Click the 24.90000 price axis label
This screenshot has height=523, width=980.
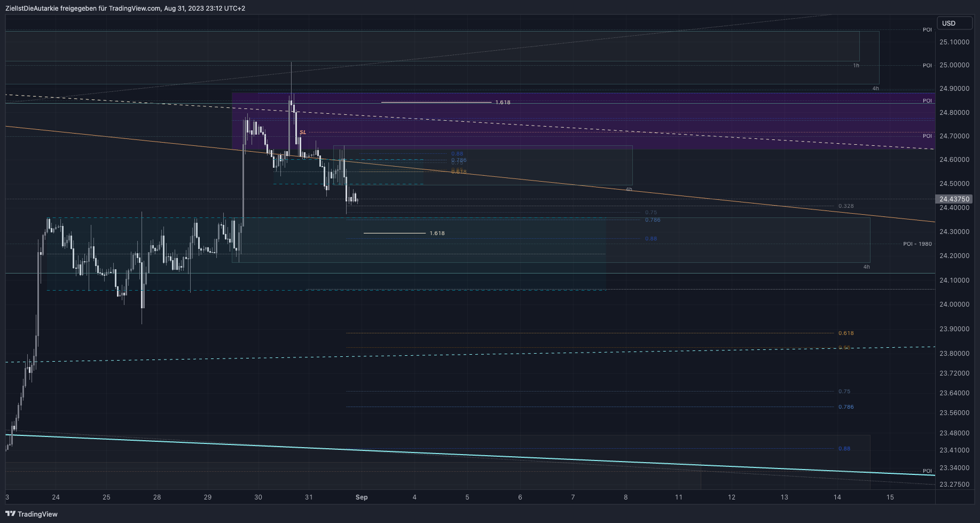coord(954,88)
